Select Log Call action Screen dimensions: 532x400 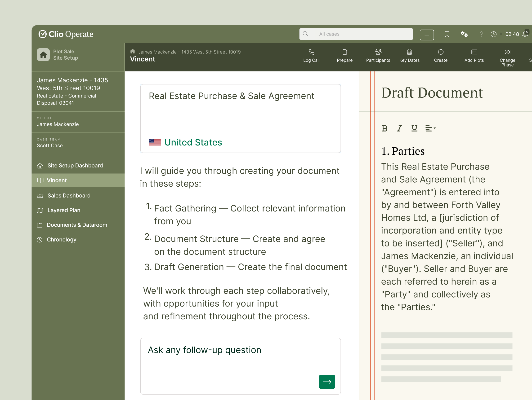point(311,56)
